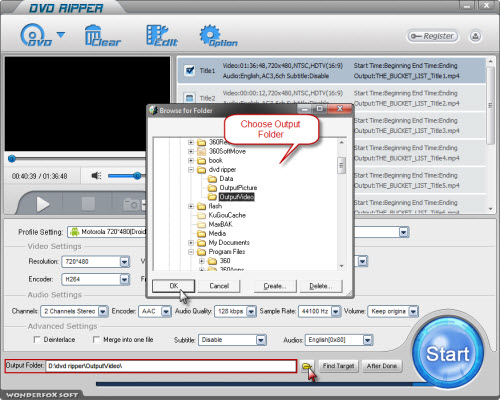Expand the 360 subfolder node
This screenshot has height=400, width=500.
tap(202, 261)
